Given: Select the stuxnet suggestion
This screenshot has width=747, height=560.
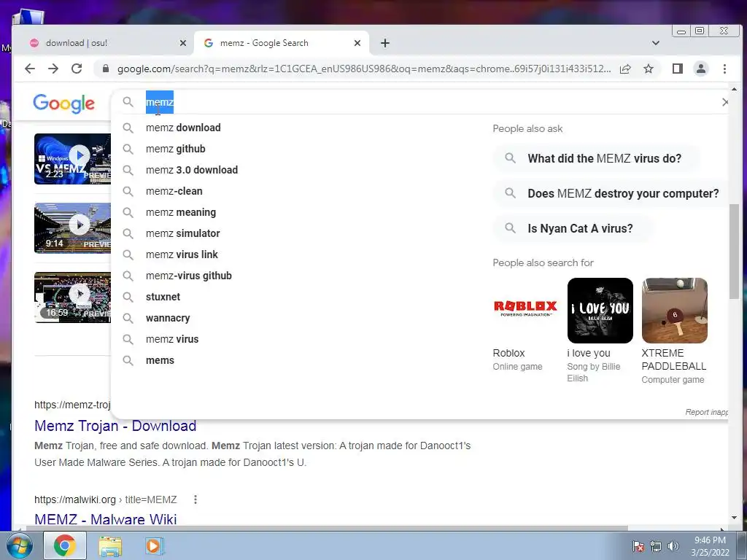Looking at the screenshot, I should 163,297.
